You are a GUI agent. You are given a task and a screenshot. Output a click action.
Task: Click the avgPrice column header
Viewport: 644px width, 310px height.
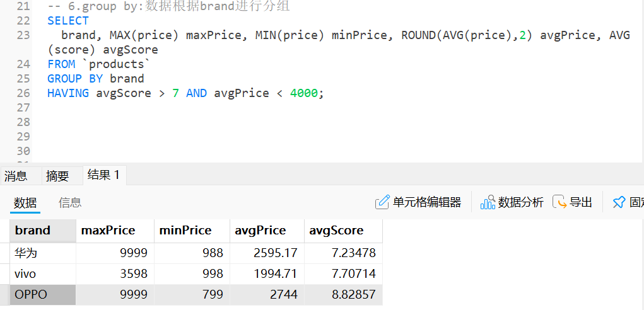coord(266,231)
